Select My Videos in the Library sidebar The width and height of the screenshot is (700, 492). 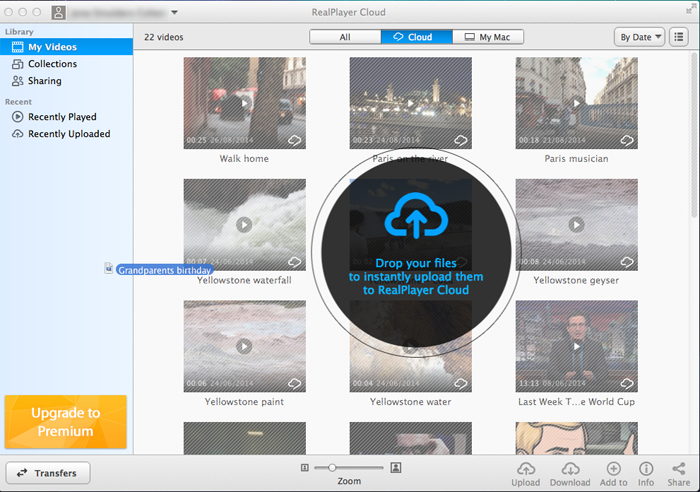(x=67, y=47)
